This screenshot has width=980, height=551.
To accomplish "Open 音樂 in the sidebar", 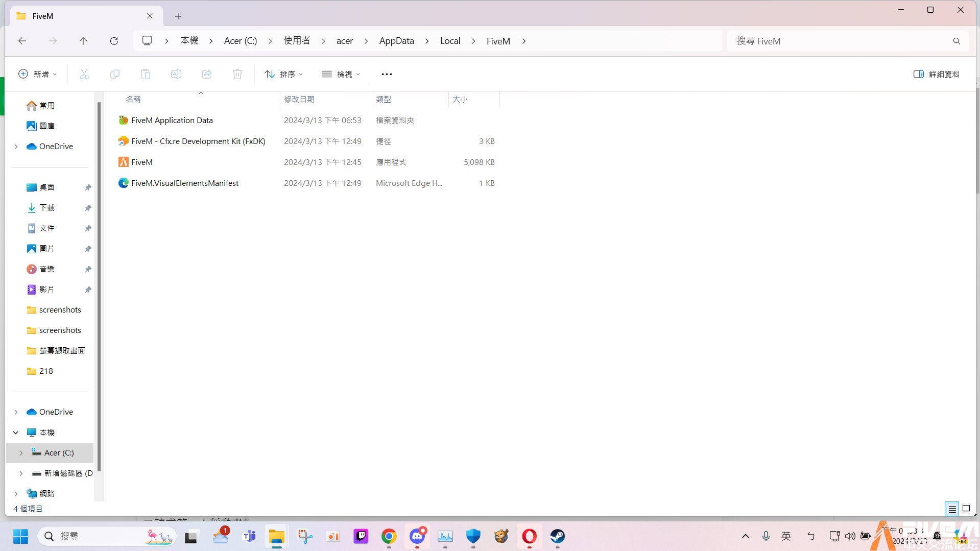I will [47, 269].
